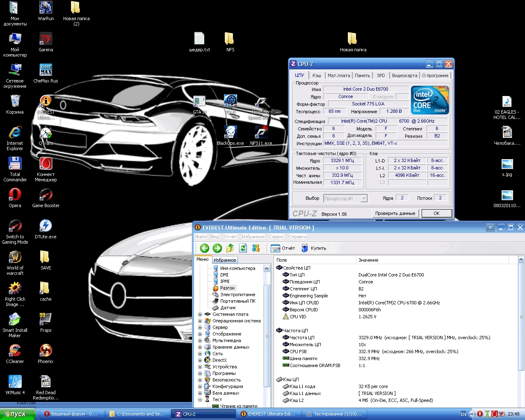Click the EVEREST tree panel scrollbar
Screen dimensions: 525x420
click(267, 336)
